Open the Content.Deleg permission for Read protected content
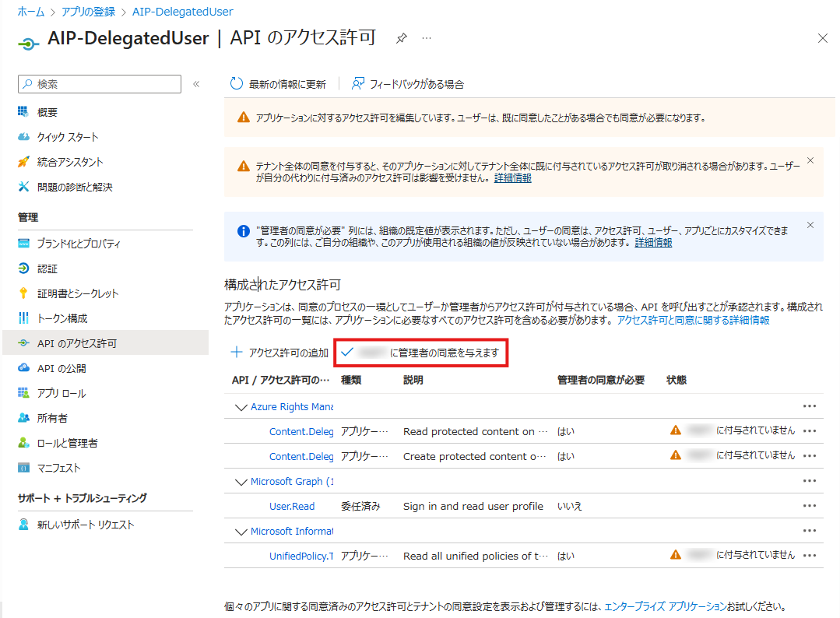This screenshot has height=618, width=840. coord(301,432)
